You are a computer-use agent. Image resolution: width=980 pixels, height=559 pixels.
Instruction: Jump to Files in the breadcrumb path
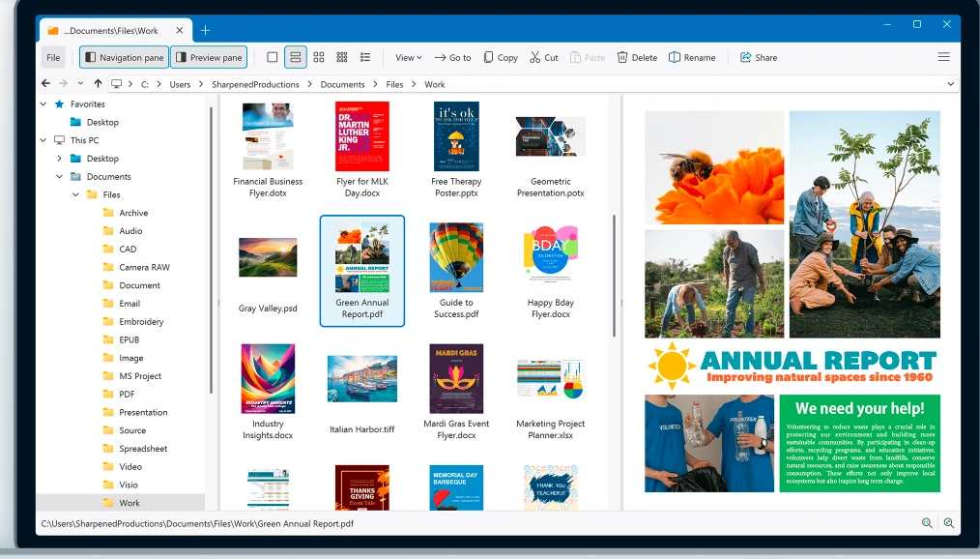(394, 84)
